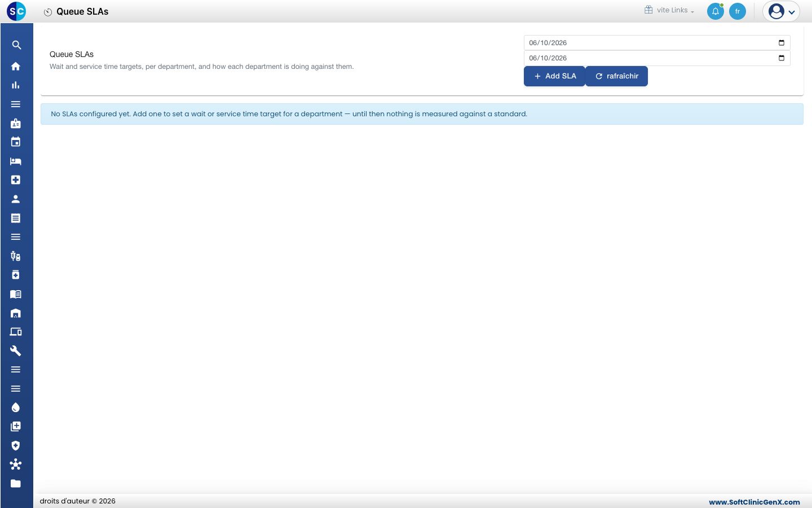Screen dimensions: 812x508
Task: Open the hospital bed icon
Action: click(x=16, y=161)
